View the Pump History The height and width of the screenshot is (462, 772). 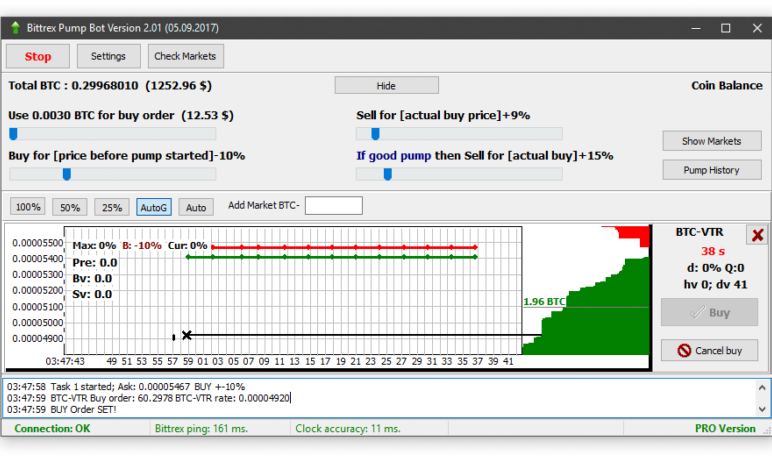point(711,170)
